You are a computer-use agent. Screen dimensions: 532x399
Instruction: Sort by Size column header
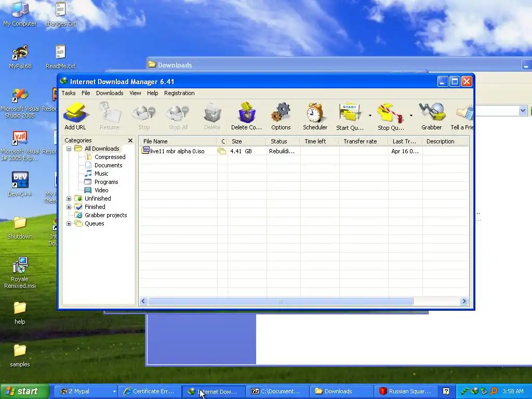tap(247, 141)
